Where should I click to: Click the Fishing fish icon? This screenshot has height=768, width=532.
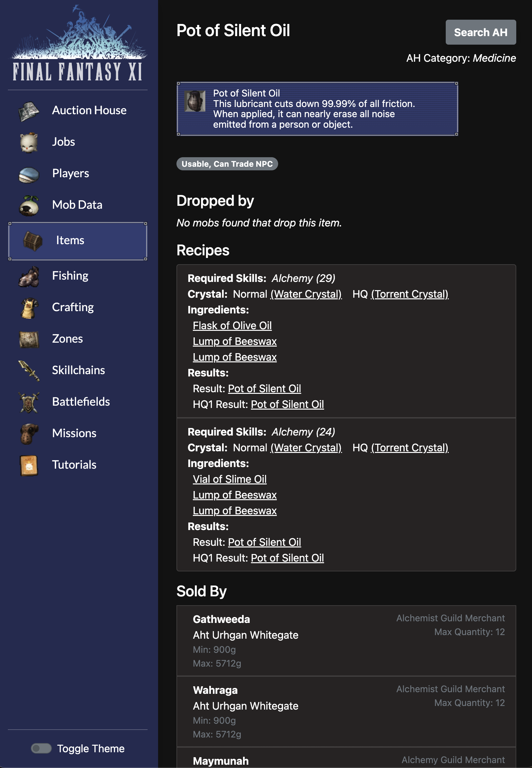point(29,276)
